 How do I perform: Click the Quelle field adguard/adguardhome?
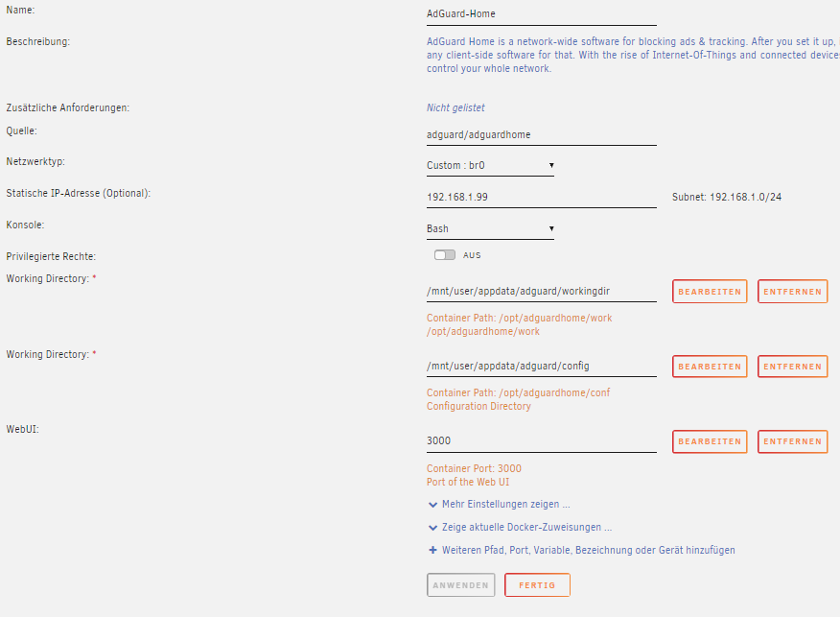pyautogui.click(x=541, y=135)
